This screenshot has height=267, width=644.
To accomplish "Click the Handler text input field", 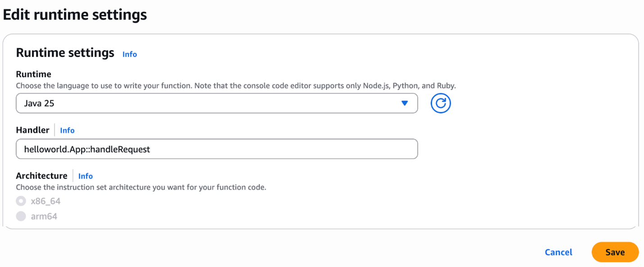I will (216, 149).
